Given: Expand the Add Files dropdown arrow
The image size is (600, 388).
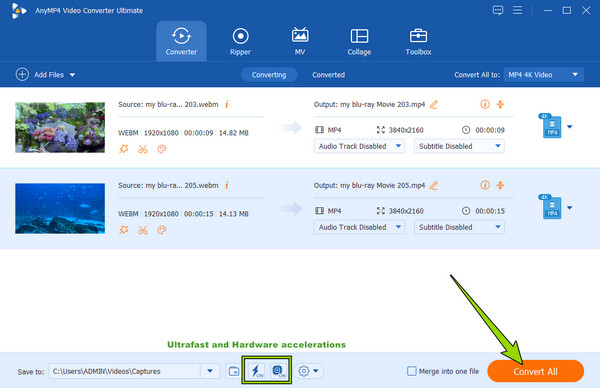Looking at the screenshot, I should coord(72,75).
